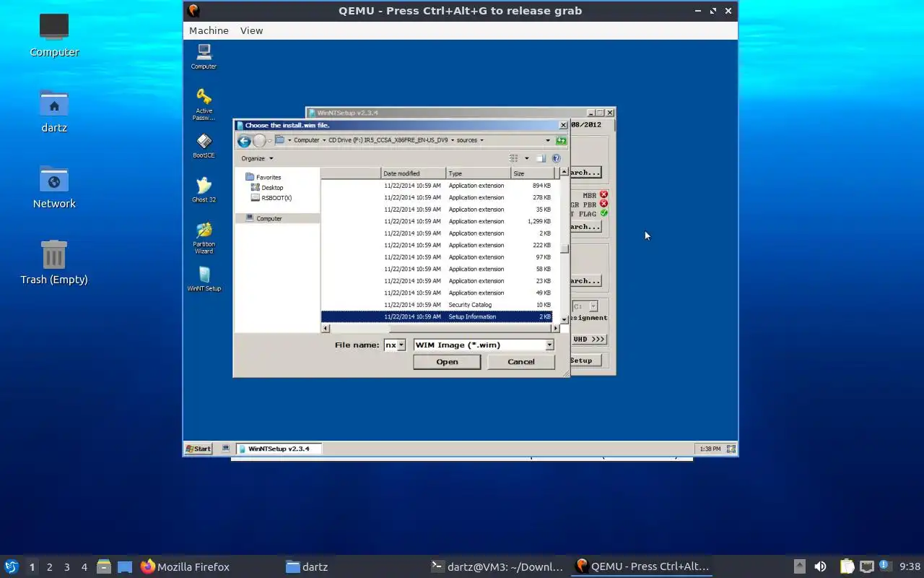Open the views options dropdown arrow
The width and height of the screenshot is (924, 578).
(x=526, y=158)
